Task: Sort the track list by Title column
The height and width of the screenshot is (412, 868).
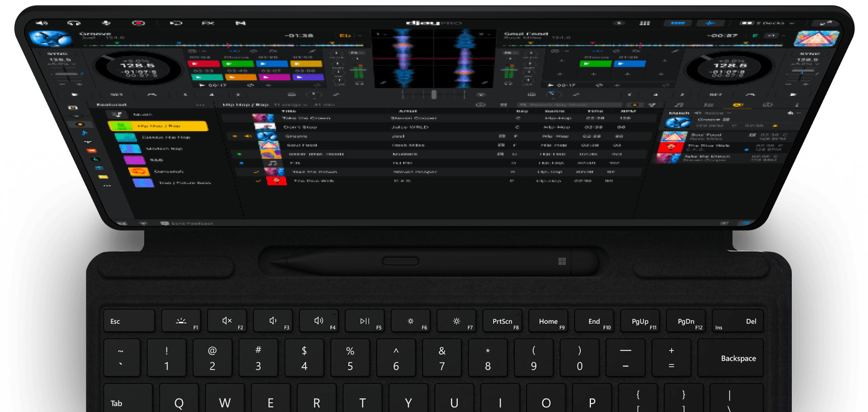Action: click(289, 111)
